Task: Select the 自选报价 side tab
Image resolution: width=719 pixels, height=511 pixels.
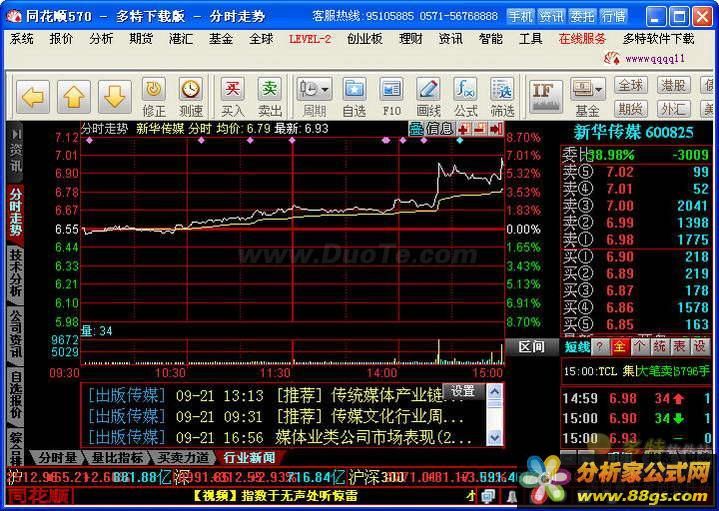Action: point(16,395)
